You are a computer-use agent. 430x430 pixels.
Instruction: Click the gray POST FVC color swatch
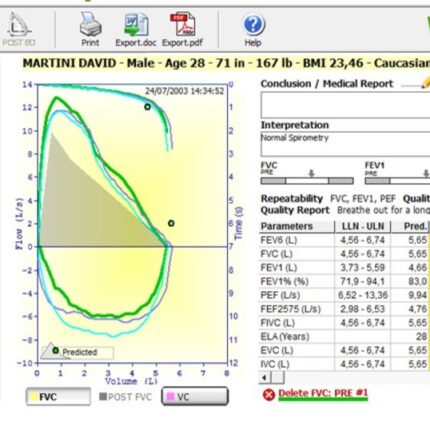coord(103,396)
